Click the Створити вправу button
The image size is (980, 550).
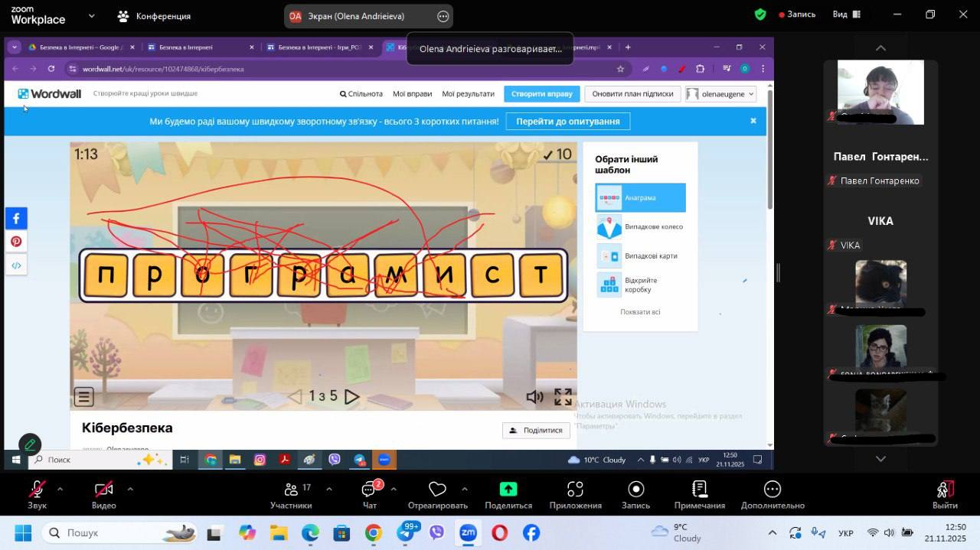(541, 94)
